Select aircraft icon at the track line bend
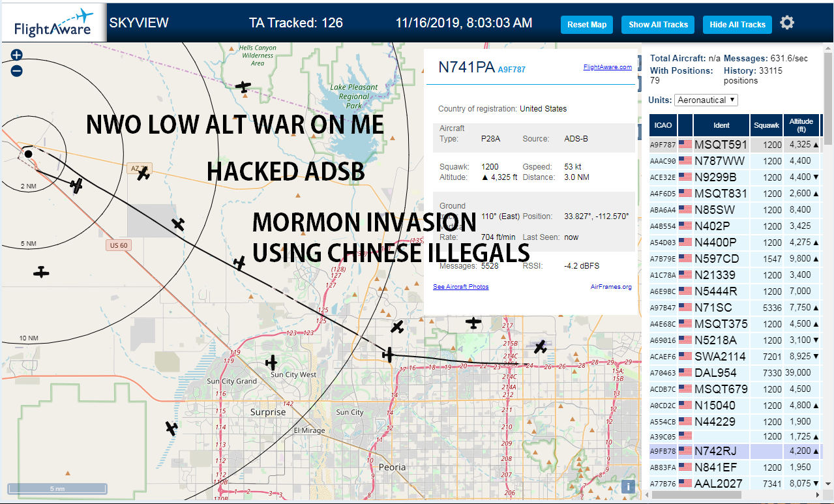 [389, 355]
